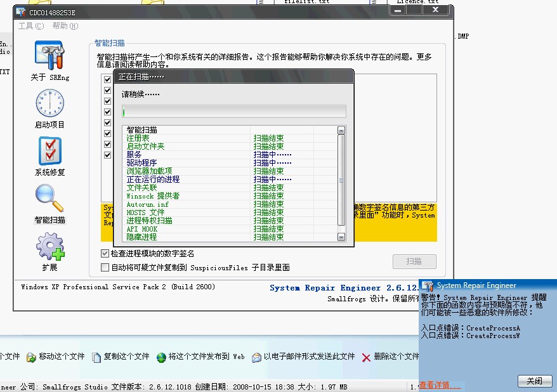Screen dimensions: 557x392
Task: Toggle the second scan option checkbox
Action: pyautogui.click(x=107, y=90)
